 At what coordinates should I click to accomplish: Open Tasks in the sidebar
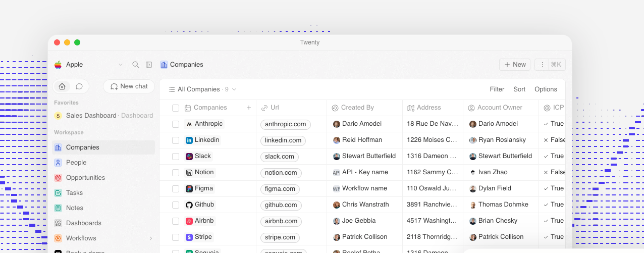tap(103, 193)
